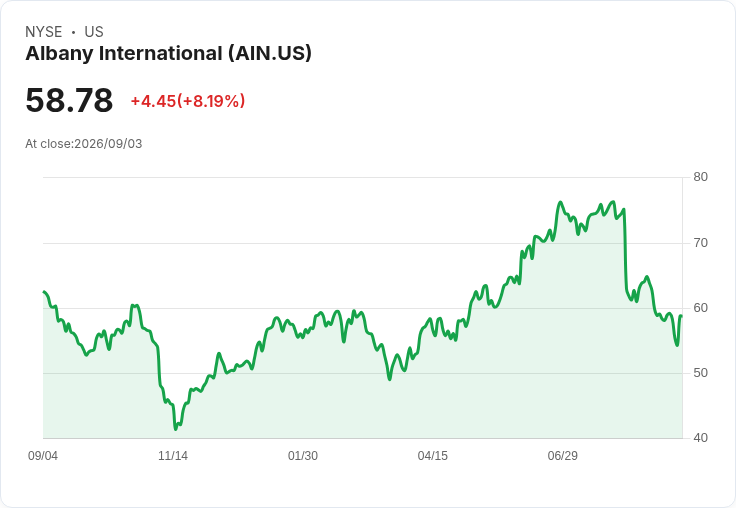
Task: Click the NYSE exchange label
Action: pyautogui.click(x=44, y=32)
